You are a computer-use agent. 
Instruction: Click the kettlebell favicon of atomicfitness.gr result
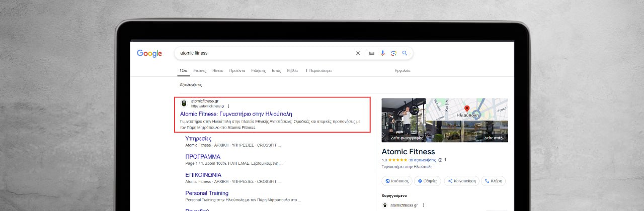click(184, 103)
